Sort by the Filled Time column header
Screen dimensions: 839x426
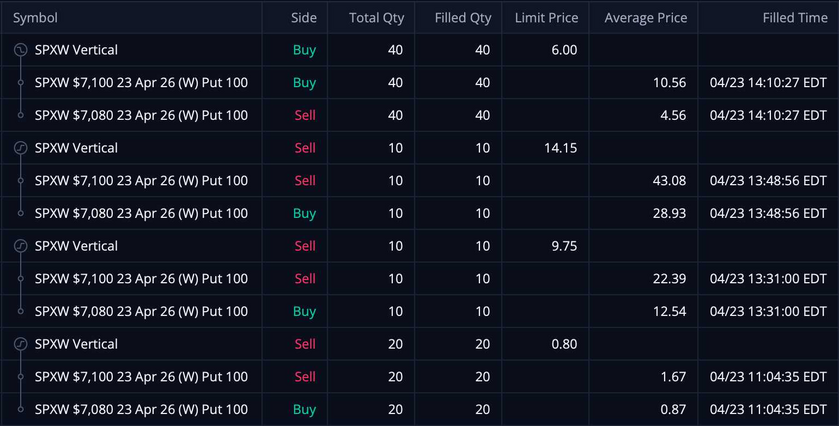[783, 18]
